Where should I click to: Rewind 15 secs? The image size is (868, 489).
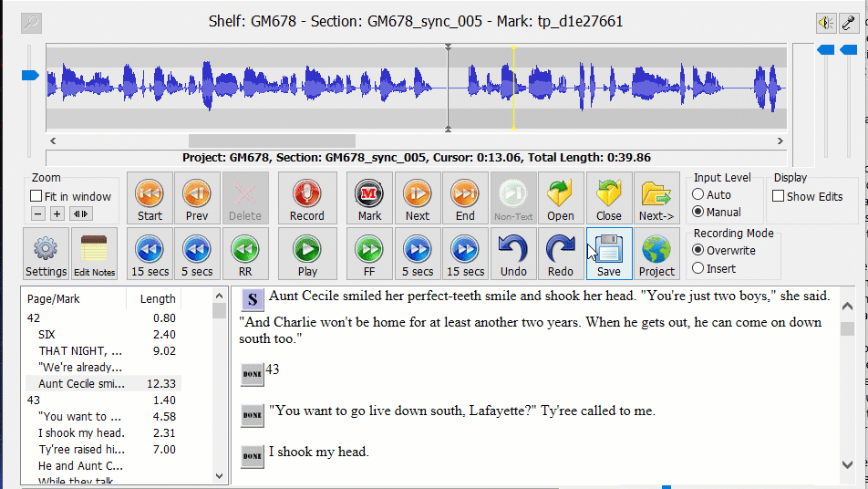pos(150,254)
